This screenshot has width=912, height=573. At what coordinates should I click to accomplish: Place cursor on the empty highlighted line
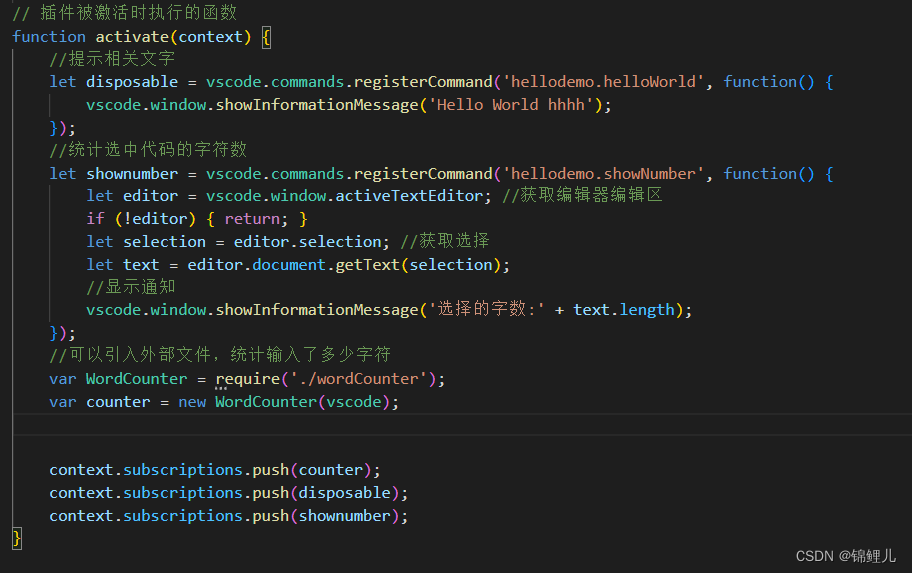coord(462,425)
